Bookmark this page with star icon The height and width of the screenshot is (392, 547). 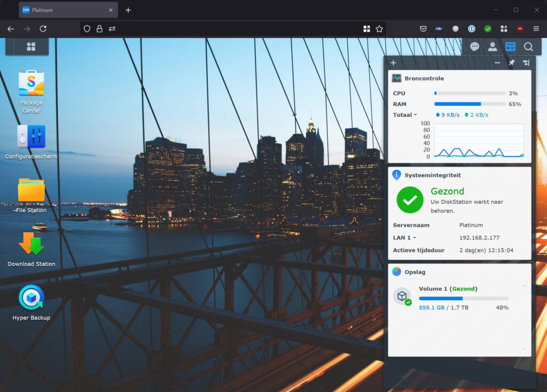coord(379,29)
